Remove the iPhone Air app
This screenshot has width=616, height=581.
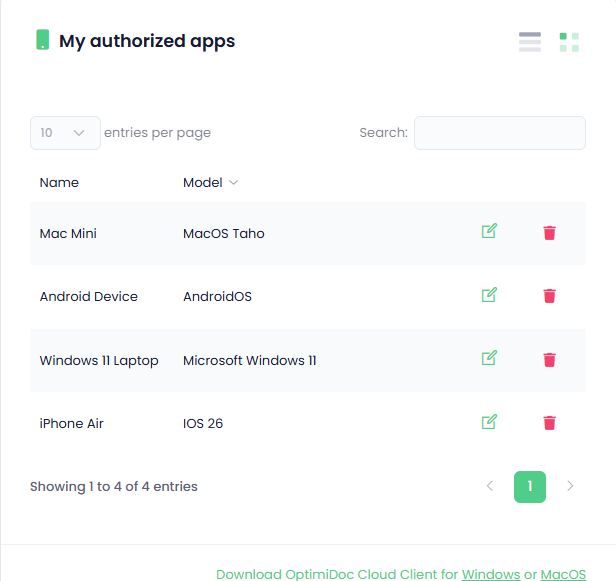click(549, 423)
